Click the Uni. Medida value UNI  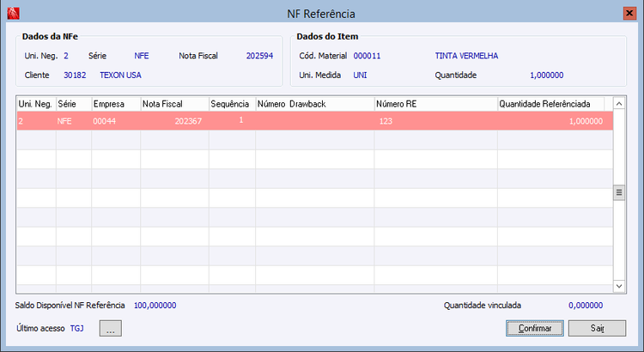click(360, 76)
